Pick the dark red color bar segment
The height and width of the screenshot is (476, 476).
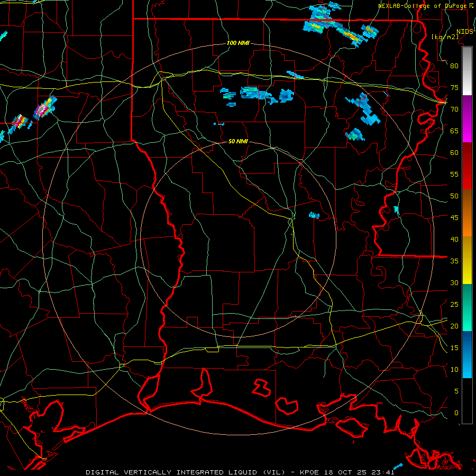pyautogui.click(x=467, y=166)
